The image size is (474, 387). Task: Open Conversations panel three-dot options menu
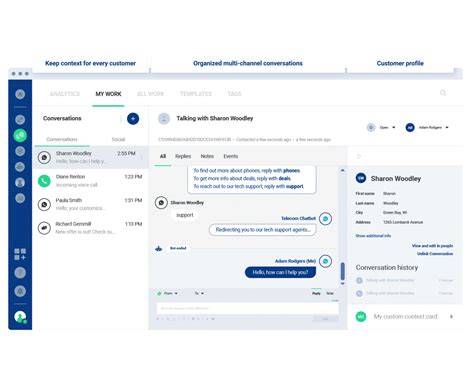tap(120, 119)
